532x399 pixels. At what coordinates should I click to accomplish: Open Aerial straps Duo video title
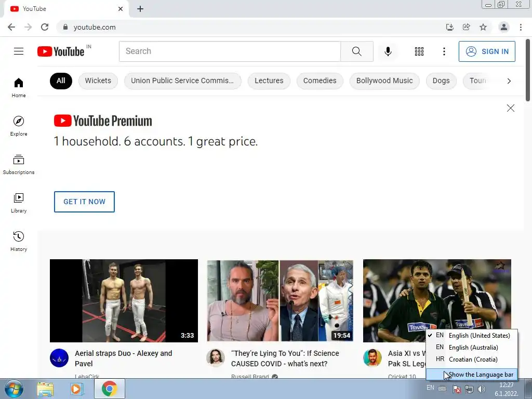[124, 358]
